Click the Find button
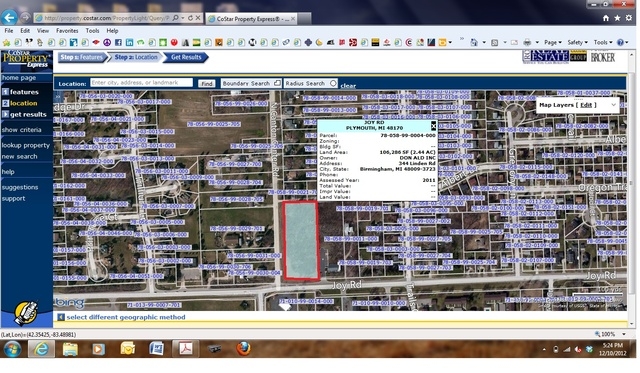The image size is (640, 373). [x=207, y=83]
